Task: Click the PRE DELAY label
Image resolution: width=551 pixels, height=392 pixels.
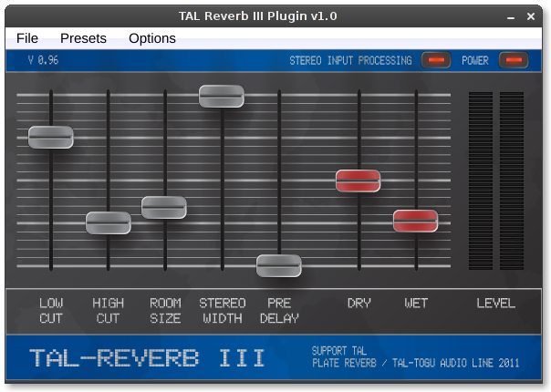Action: tap(279, 311)
